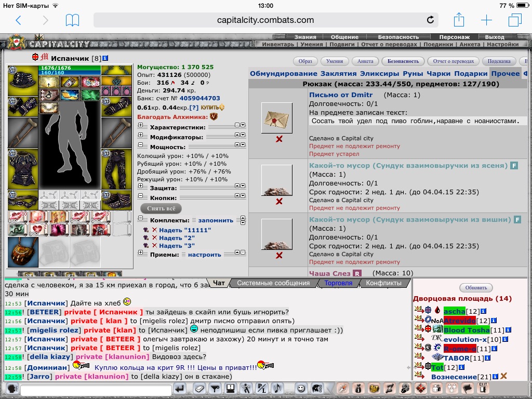Click the Письмо от Dmitr envelope thumbnail
The width and height of the screenshot is (532, 399).
[277, 118]
